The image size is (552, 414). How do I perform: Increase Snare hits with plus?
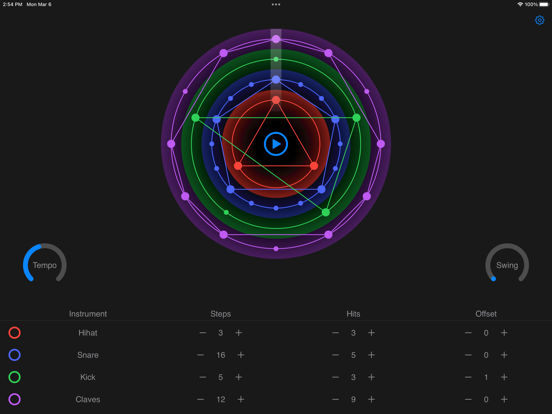[371, 355]
